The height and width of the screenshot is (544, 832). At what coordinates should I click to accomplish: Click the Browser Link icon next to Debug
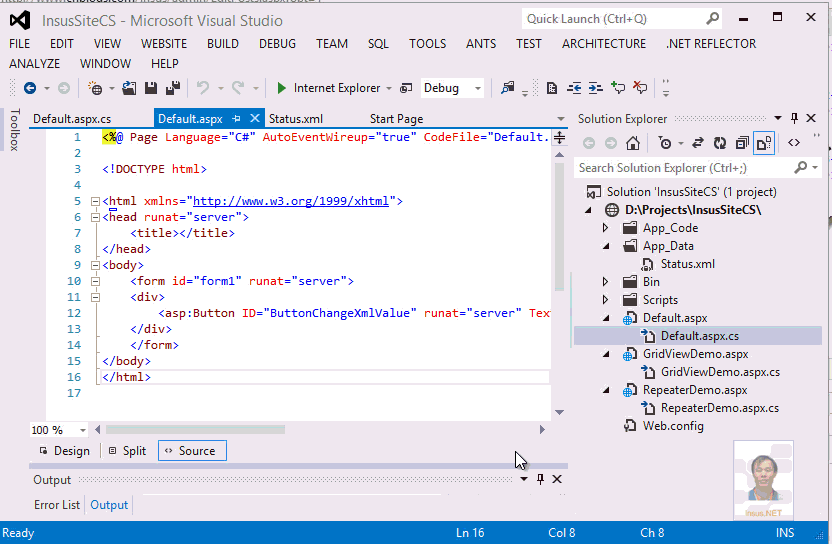(x=406, y=88)
